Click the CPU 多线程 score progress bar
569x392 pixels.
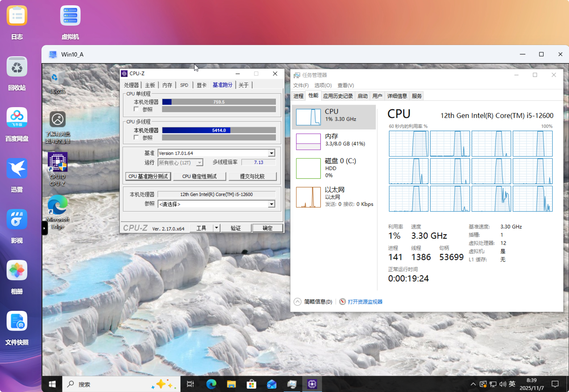coord(219,130)
